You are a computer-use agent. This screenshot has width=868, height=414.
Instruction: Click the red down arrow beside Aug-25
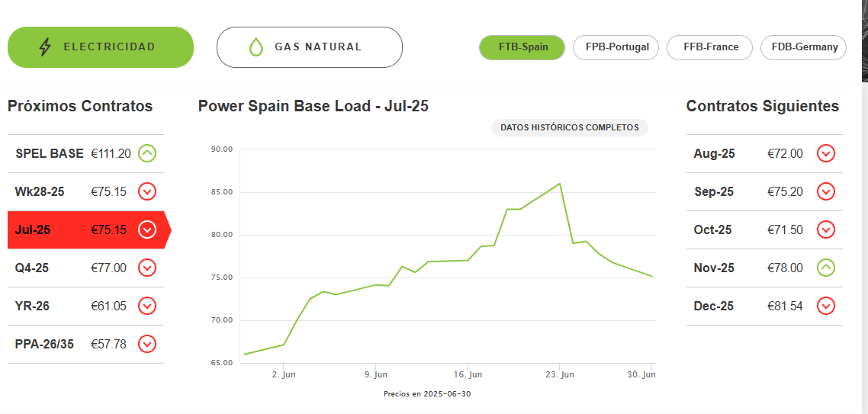click(x=826, y=153)
